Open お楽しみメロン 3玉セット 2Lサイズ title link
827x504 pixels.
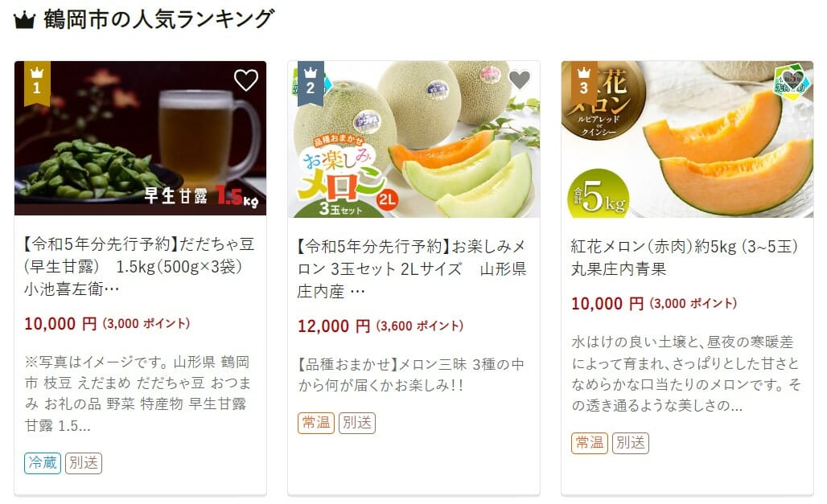(x=412, y=268)
